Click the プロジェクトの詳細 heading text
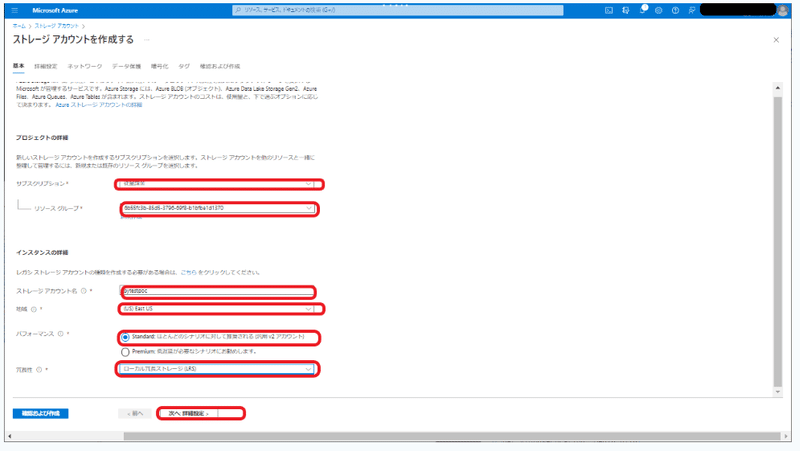This screenshot has width=800, height=451. pyautogui.click(x=42, y=138)
